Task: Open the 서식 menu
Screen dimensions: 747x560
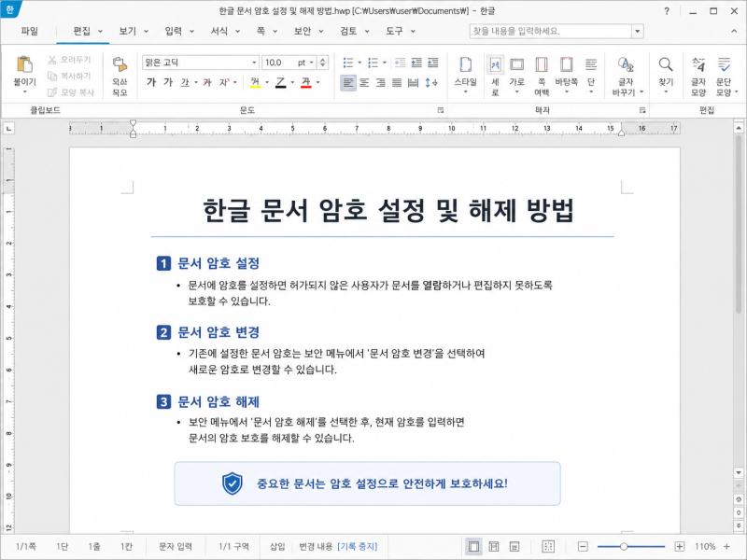Action: click(225, 31)
